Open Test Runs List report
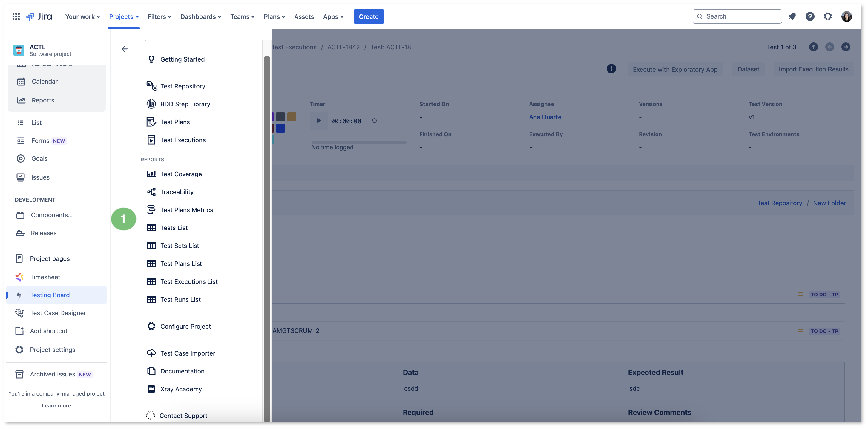 click(x=180, y=299)
